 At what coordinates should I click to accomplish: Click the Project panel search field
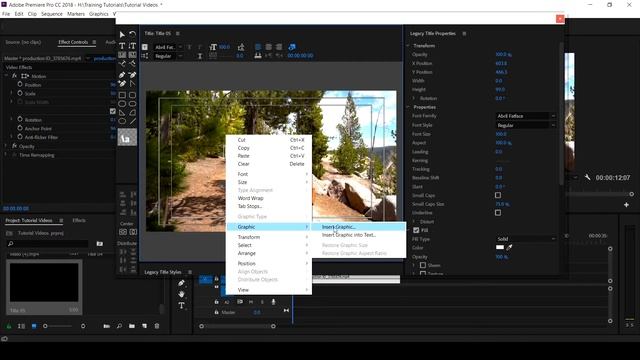47,244
